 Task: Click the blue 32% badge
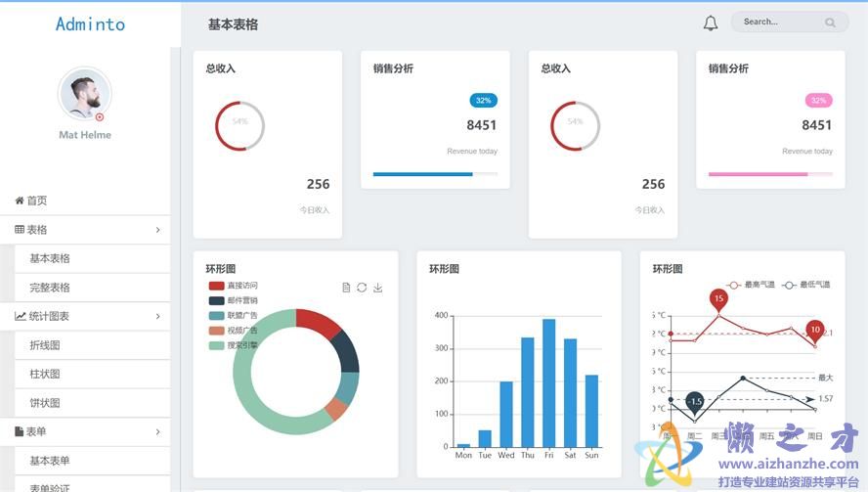(483, 101)
